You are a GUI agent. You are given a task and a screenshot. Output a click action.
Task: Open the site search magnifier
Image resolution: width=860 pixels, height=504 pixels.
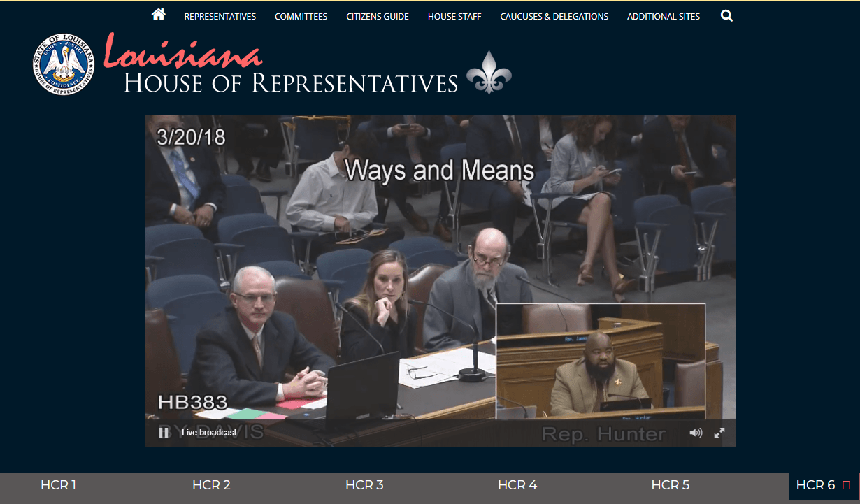tap(726, 15)
